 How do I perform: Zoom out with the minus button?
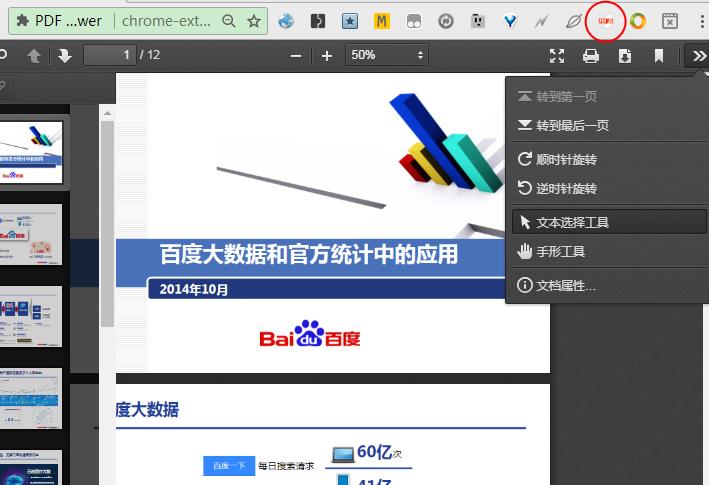coord(296,56)
